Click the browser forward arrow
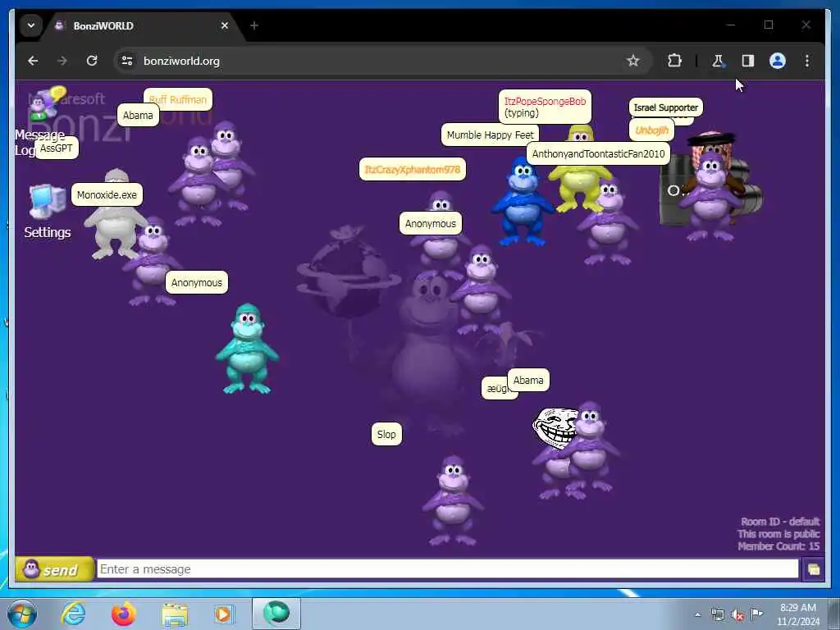The image size is (840, 630). 62,61
